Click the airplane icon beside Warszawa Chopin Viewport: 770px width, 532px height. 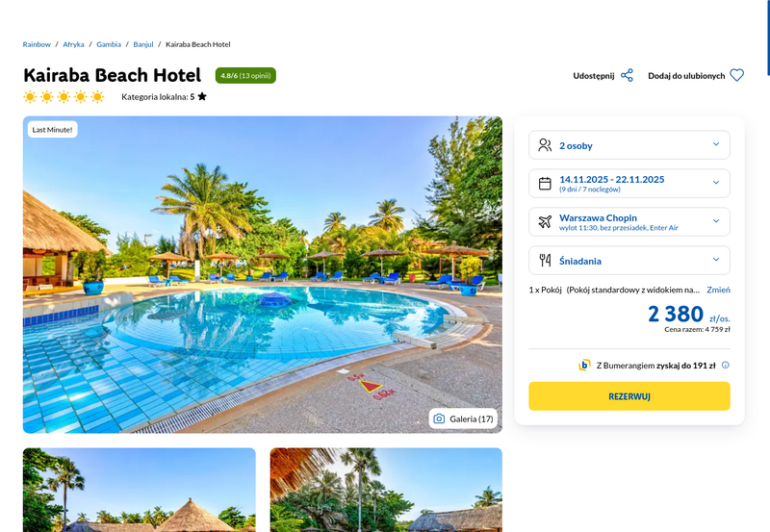tap(545, 222)
